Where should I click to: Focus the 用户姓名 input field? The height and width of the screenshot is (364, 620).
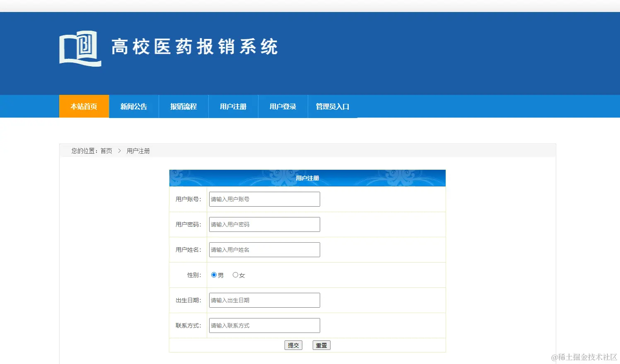pos(265,250)
